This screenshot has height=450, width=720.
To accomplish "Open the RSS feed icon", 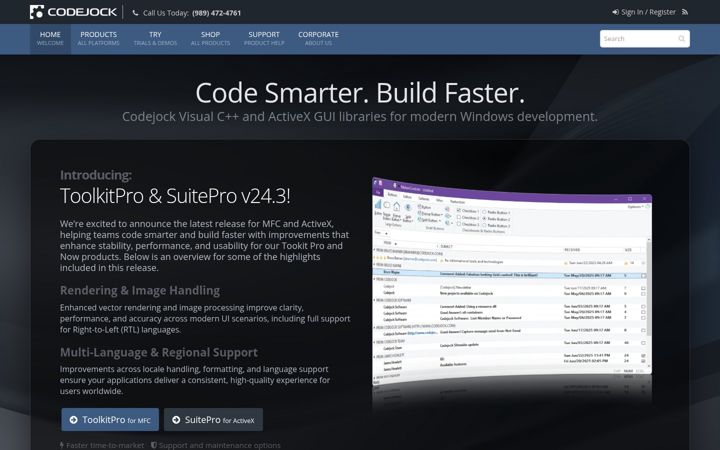I will click(x=685, y=12).
